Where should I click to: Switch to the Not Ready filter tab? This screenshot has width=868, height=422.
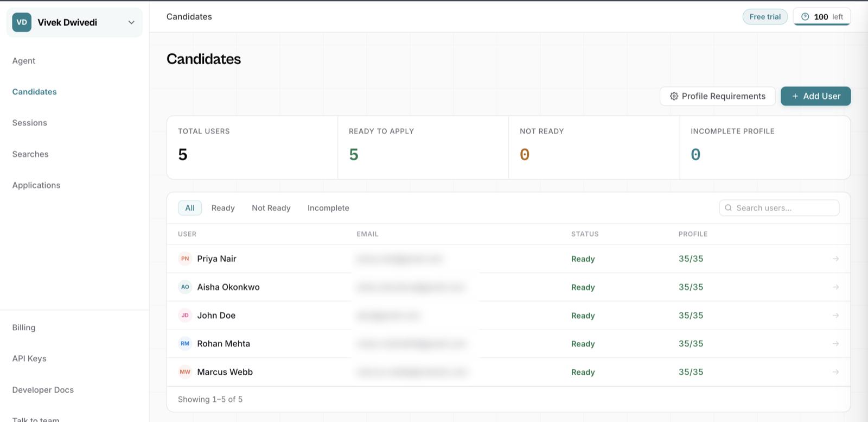click(271, 208)
